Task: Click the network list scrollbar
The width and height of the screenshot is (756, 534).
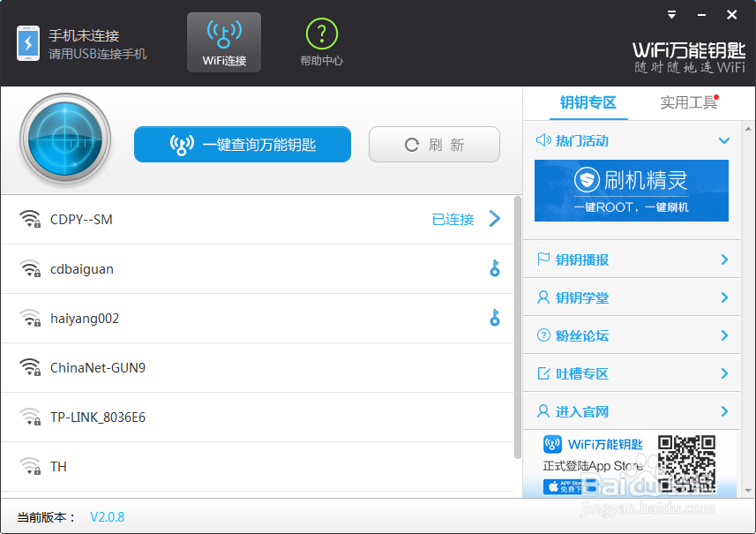Action: pyautogui.click(x=517, y=327)
